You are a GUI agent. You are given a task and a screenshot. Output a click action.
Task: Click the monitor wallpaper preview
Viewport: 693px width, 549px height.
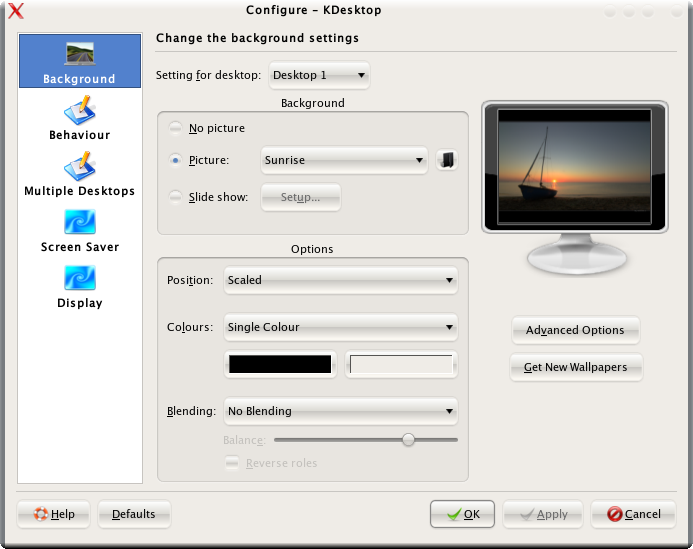tap(574, 167)
